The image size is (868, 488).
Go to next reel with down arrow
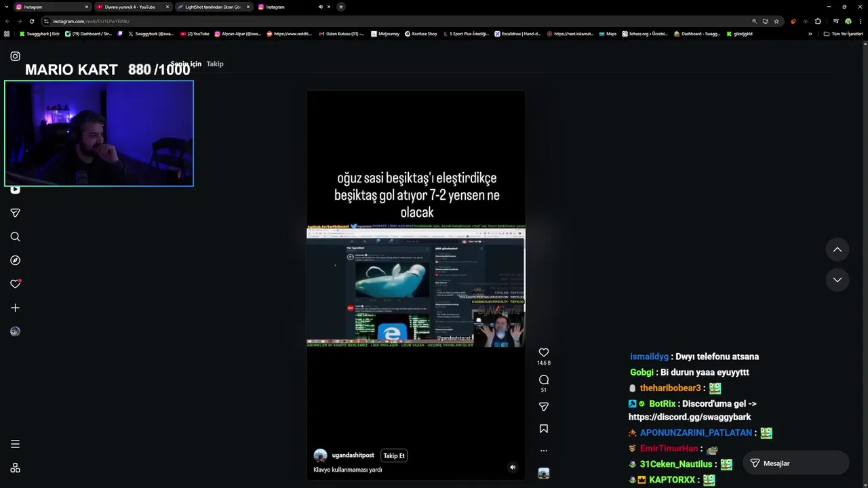point(837,279)
